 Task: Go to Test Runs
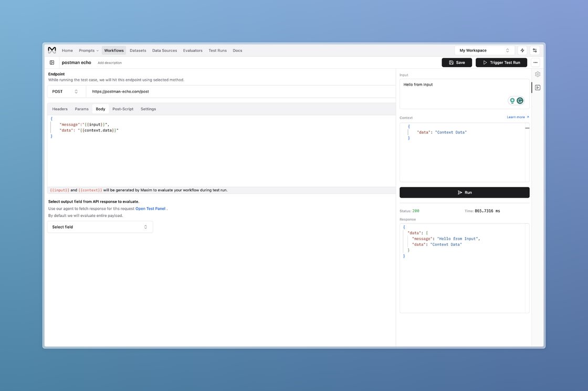[x=217, y=50]
